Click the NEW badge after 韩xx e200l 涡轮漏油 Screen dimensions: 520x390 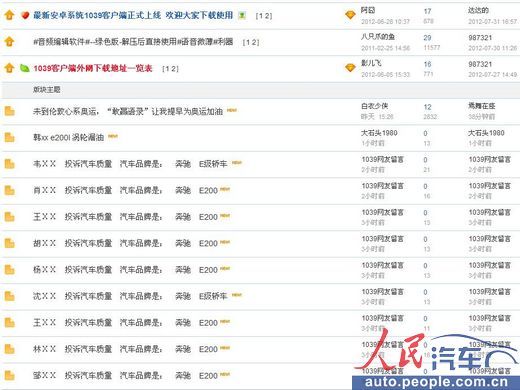pos(113,136)
